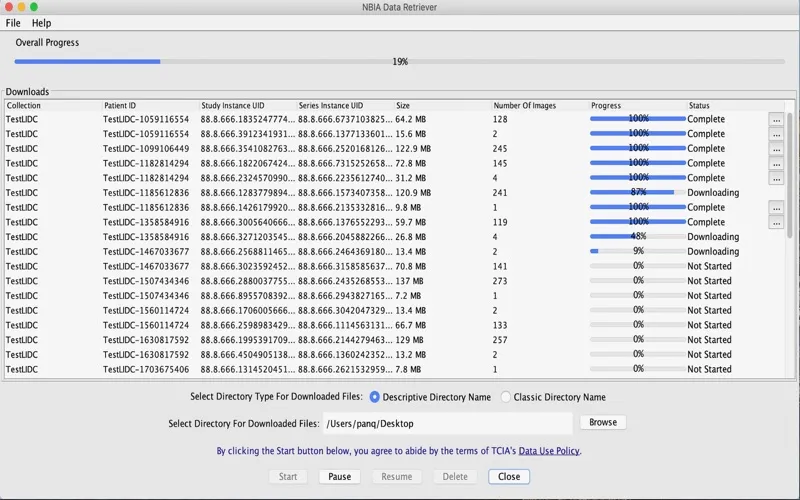
Task: Click the Series Instance UID column header
Action: tap(345, 106)
